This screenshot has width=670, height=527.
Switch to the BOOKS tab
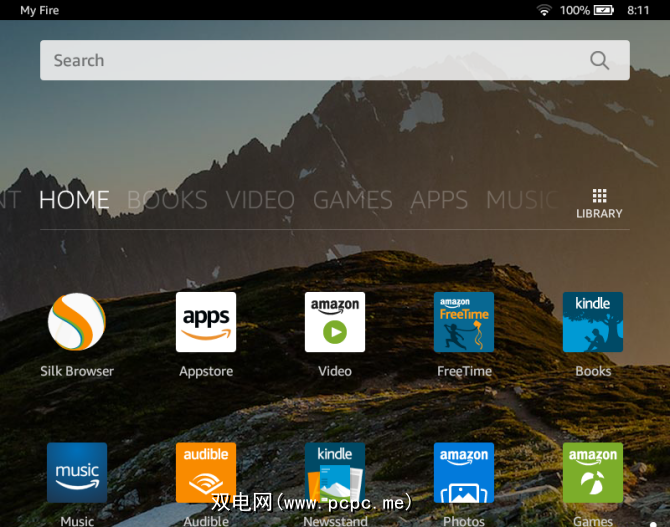[x=167, y=200]
